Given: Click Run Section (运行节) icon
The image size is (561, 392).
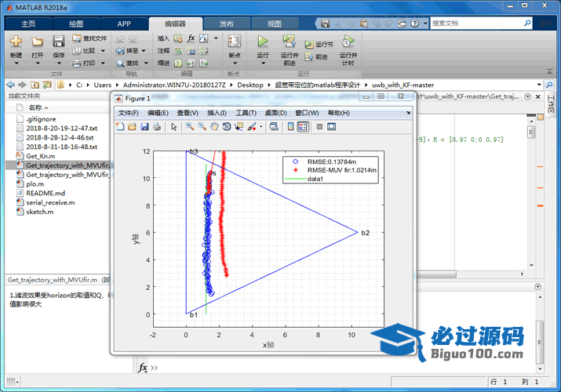Looking at the screenshot, I should tap(309, 45).
